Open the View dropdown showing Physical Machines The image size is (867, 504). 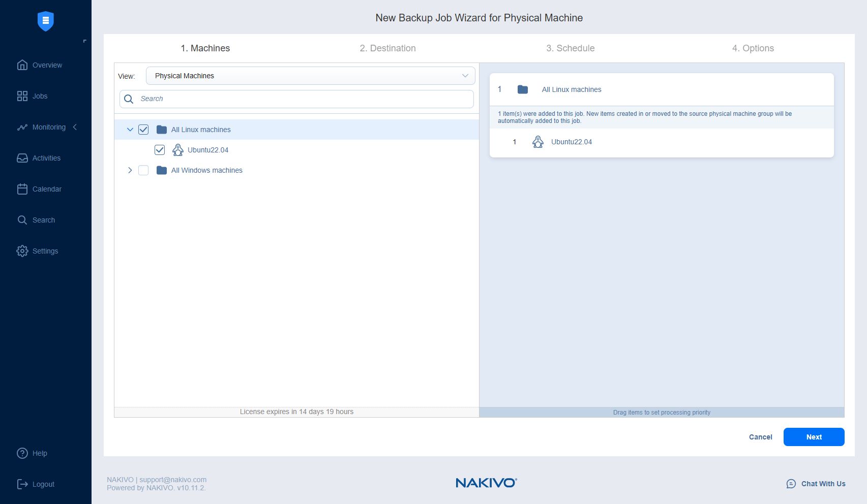(310, 75)
